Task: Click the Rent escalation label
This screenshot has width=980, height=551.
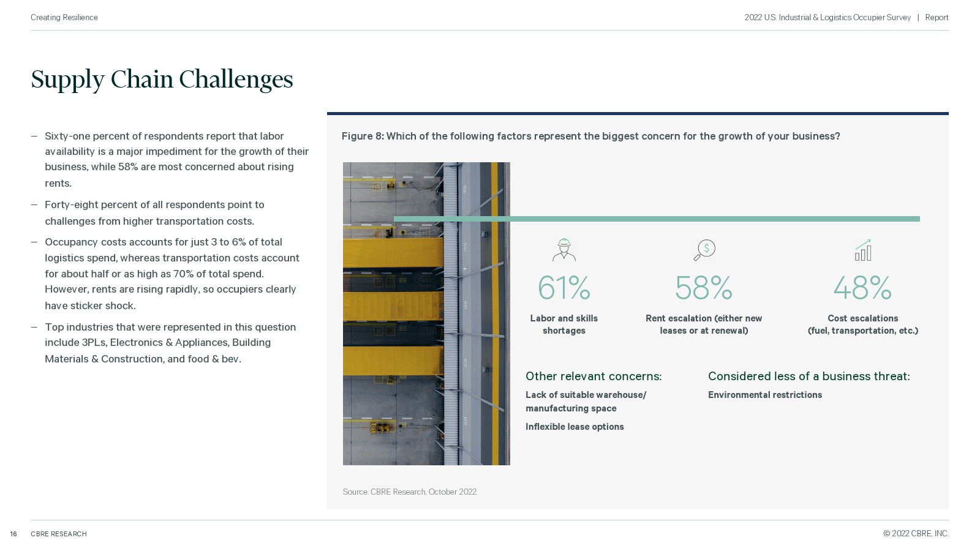Action: point(704,324)
